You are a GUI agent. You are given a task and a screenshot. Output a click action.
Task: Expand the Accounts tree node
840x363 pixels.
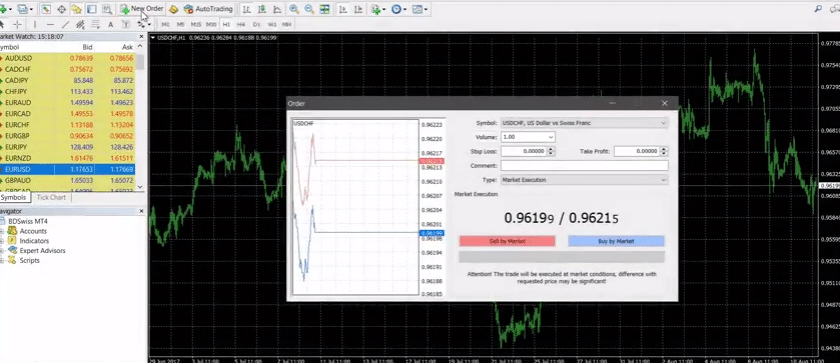coord(2,231)
